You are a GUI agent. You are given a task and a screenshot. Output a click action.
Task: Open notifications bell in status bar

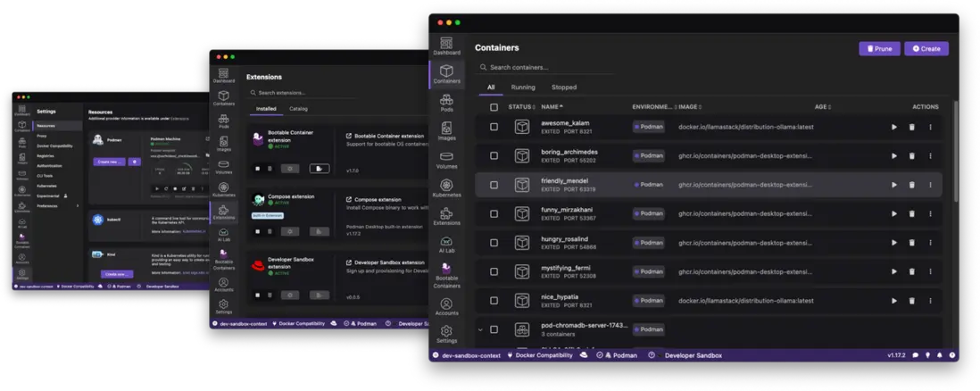939,355
